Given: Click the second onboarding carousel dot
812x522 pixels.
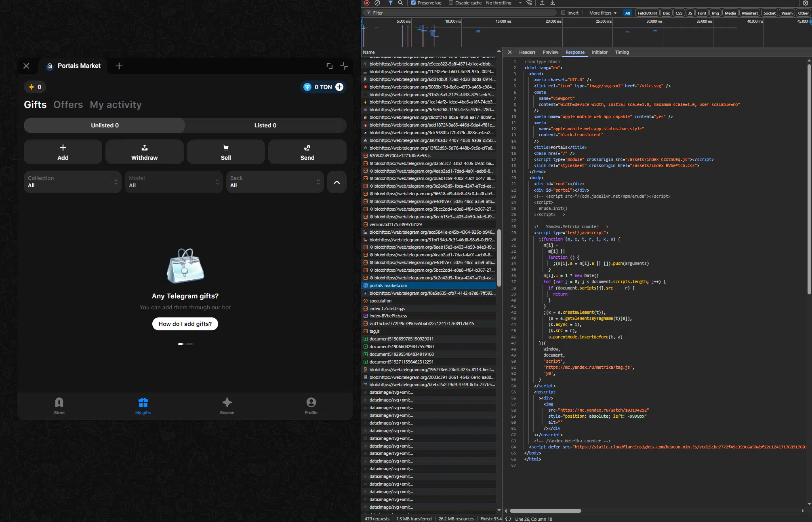Looking at the screenshot, I should click(x=189, y=344).
